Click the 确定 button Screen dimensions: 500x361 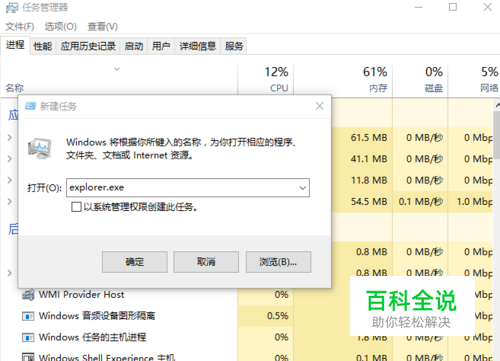135,262
